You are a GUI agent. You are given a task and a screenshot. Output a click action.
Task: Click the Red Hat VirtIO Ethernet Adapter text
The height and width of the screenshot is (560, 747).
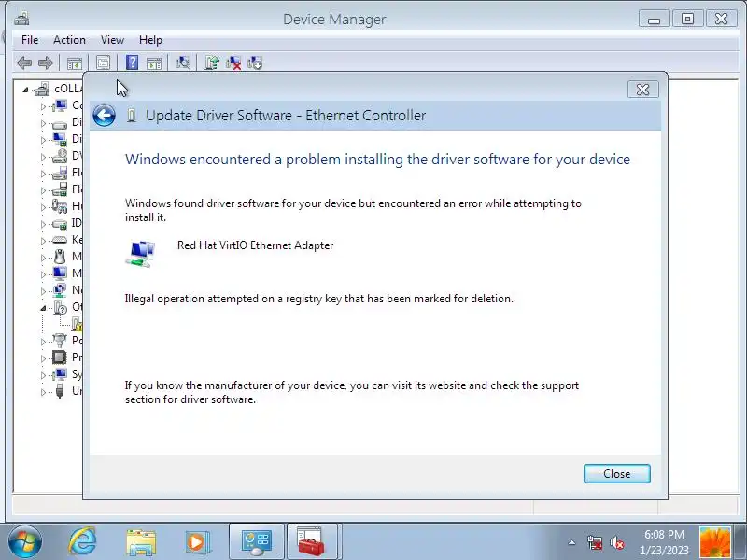tap(255, 245)
